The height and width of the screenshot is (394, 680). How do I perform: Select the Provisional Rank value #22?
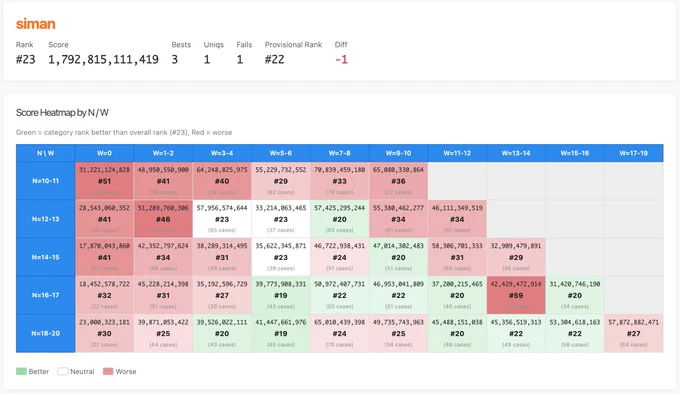click(x=275, y=59)
